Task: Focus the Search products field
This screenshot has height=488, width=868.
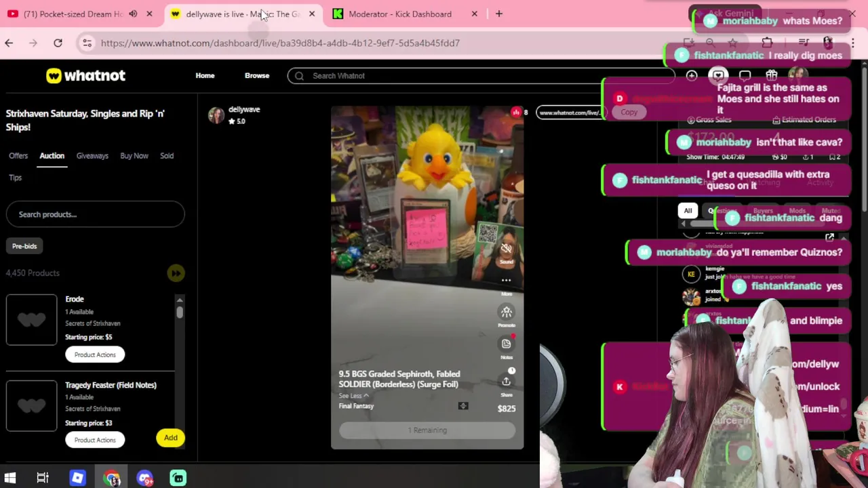Action: coord(95,214)
